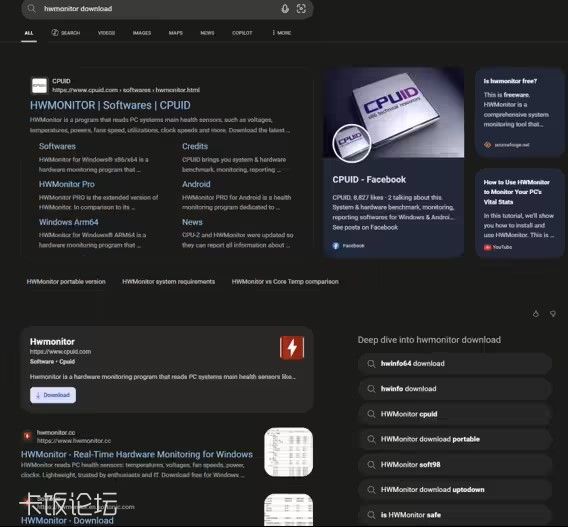Search hwinfo64 download suggestion
568x527 pixels.
[455, 364]
